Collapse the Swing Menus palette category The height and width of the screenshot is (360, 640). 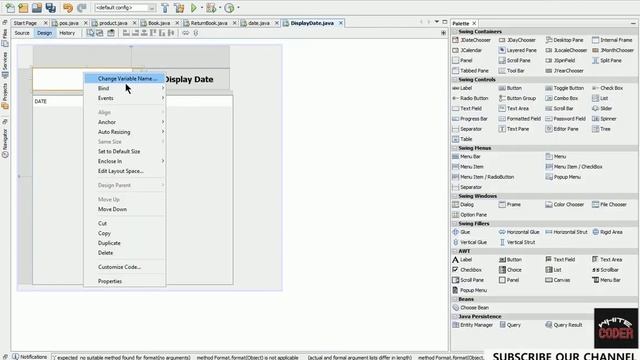455,148
